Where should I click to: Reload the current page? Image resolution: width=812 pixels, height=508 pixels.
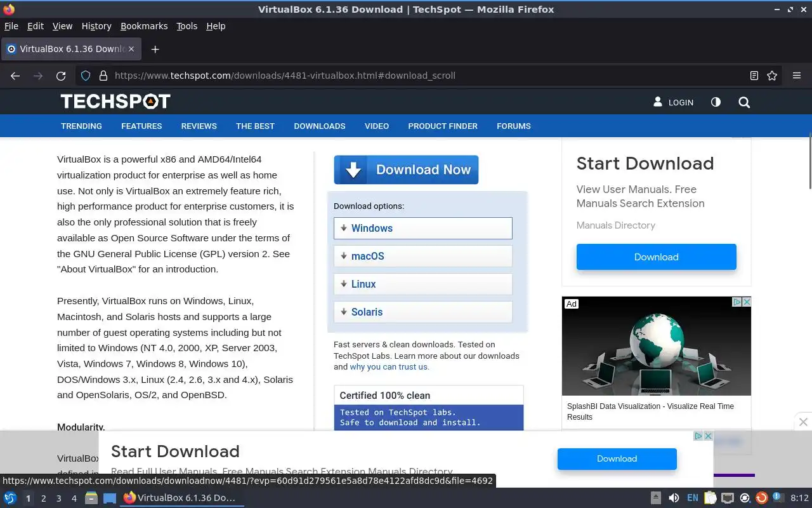pyautogui.click(x=61, y=76)
